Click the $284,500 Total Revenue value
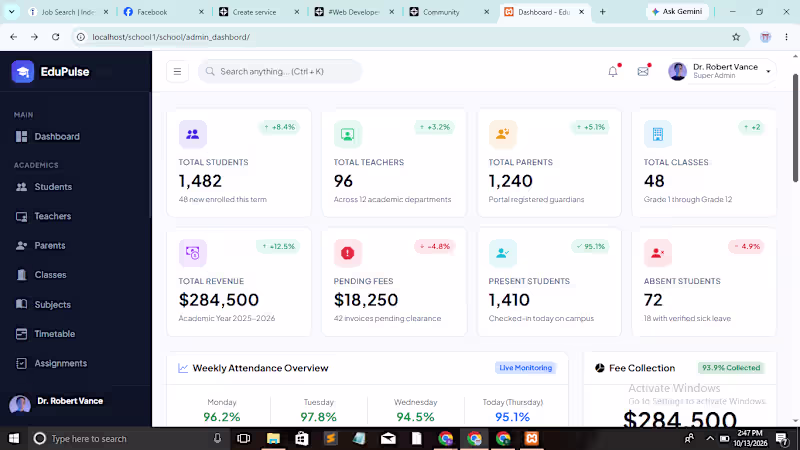 [x=219, y=300]
